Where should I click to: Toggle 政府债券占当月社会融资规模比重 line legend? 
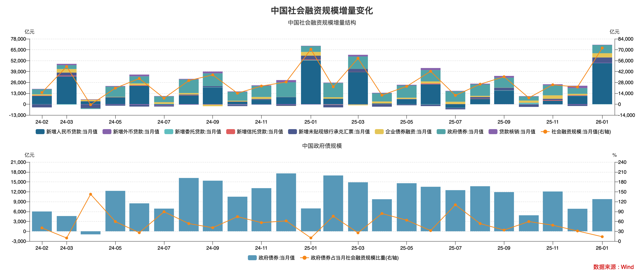(x=304, y=258)
